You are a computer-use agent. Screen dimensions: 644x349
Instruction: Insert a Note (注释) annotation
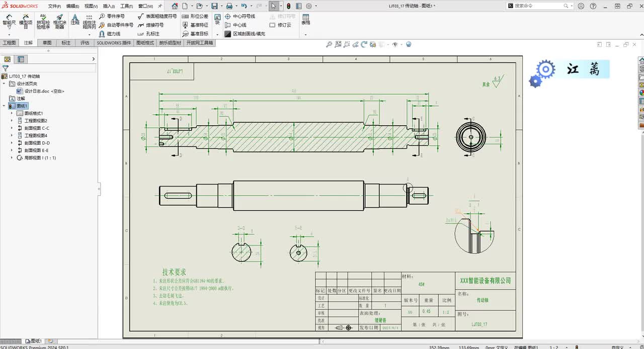click(75, 20)
